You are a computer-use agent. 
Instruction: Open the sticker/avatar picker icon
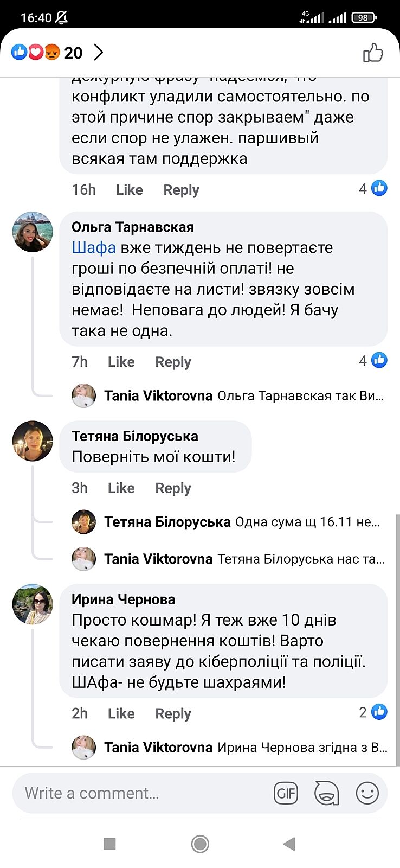click(326, 794)
